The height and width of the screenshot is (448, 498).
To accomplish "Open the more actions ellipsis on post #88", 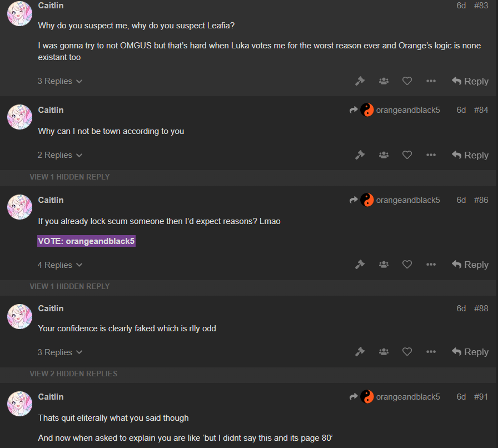I will coord(431,352).
